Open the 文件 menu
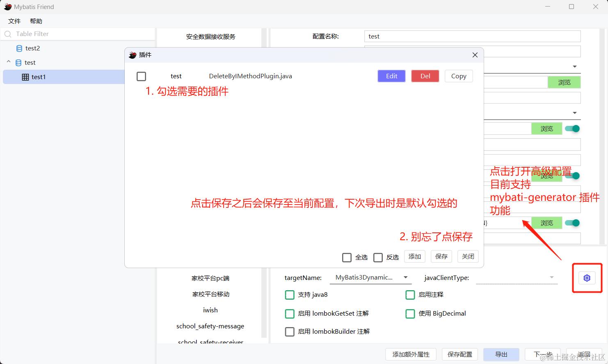The height and width of the screenshot is (364, 608). (x=14, y=21)
